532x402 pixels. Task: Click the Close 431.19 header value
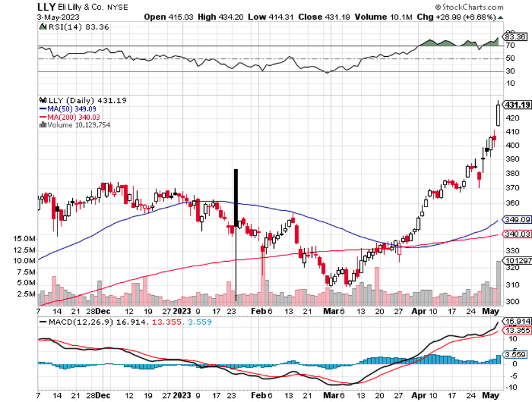[324, 17]
